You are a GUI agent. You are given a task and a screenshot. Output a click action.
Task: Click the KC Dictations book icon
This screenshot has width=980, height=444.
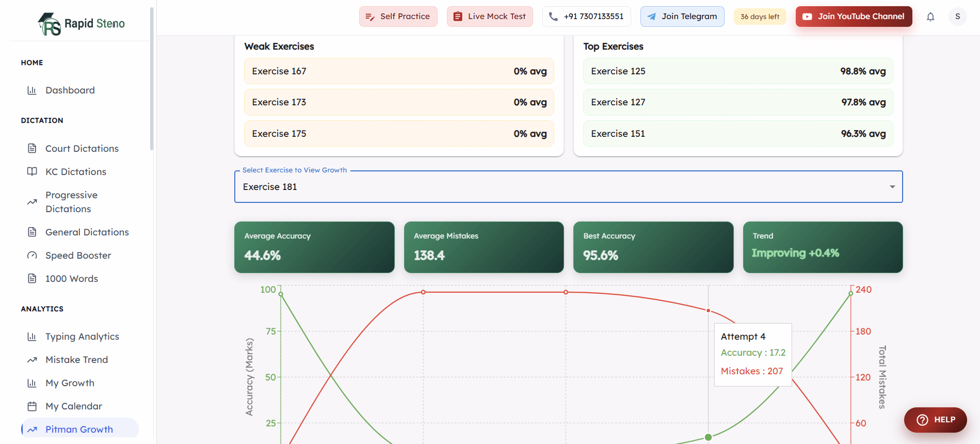pyautogui.click(x=32, y=171)
